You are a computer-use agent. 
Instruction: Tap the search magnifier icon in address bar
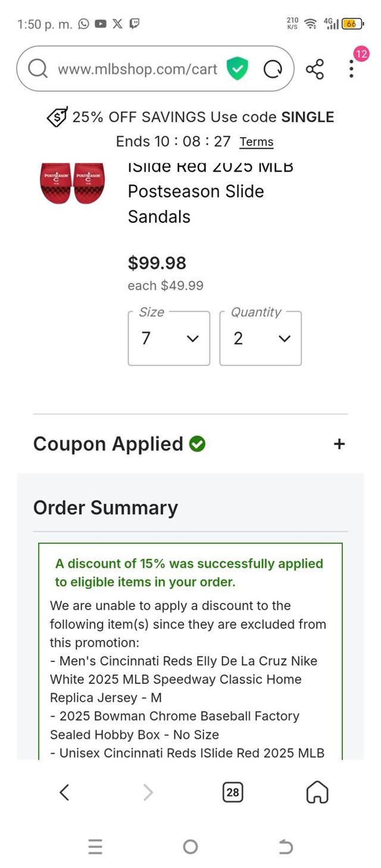[x=38, y=69]
